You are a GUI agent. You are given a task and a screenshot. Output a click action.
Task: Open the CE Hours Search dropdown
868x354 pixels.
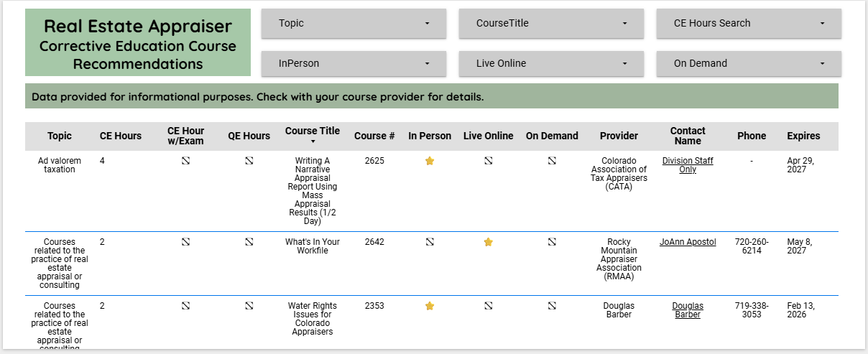(749, 24)
